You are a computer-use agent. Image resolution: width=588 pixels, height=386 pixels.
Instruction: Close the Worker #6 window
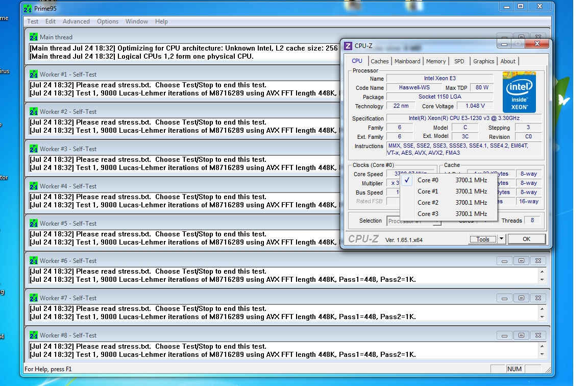pyautogui.click(x=538, y=261)
